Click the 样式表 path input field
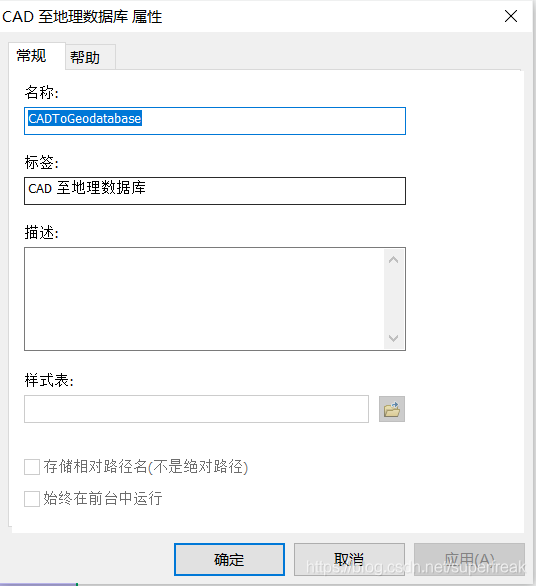 coord(196,409)
